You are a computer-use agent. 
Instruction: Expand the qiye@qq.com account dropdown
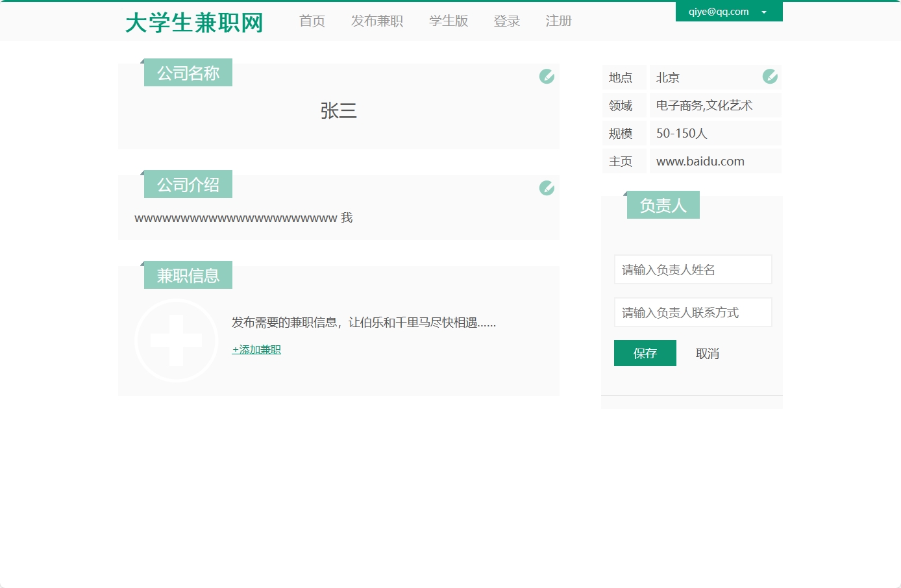pyautogui.click(x=764, y=11)
